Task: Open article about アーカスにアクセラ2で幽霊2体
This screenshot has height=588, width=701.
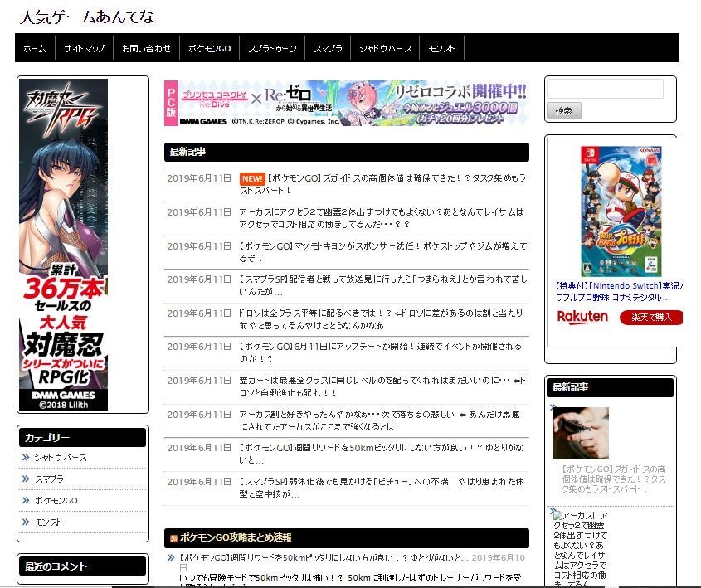Action: pyautogui.click(x=382, y=218)
